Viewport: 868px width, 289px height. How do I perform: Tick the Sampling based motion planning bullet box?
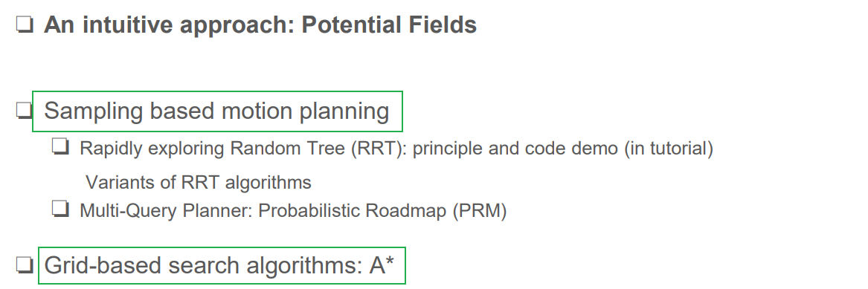25,111
